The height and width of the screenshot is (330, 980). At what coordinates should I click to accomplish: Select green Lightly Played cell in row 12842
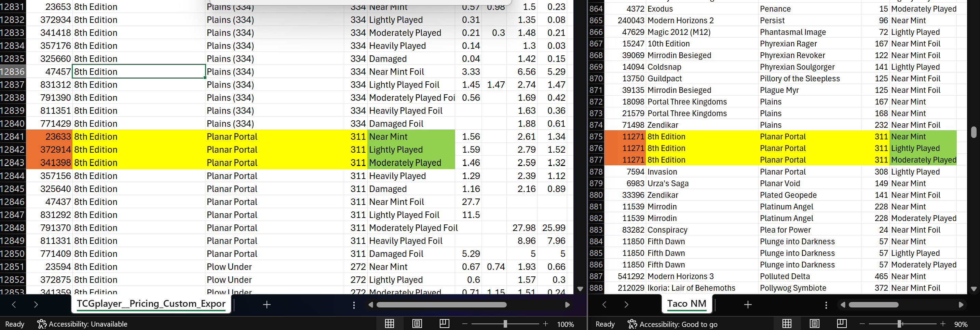pos(411,149)
